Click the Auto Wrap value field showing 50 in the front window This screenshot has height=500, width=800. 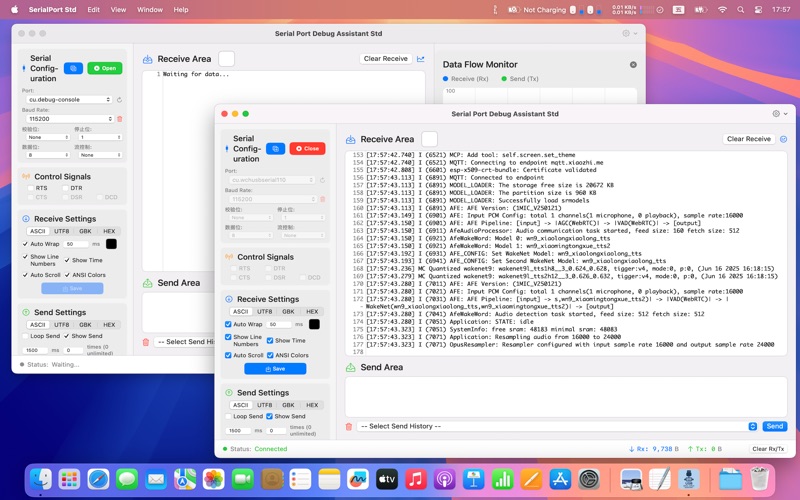click(279, 324)
